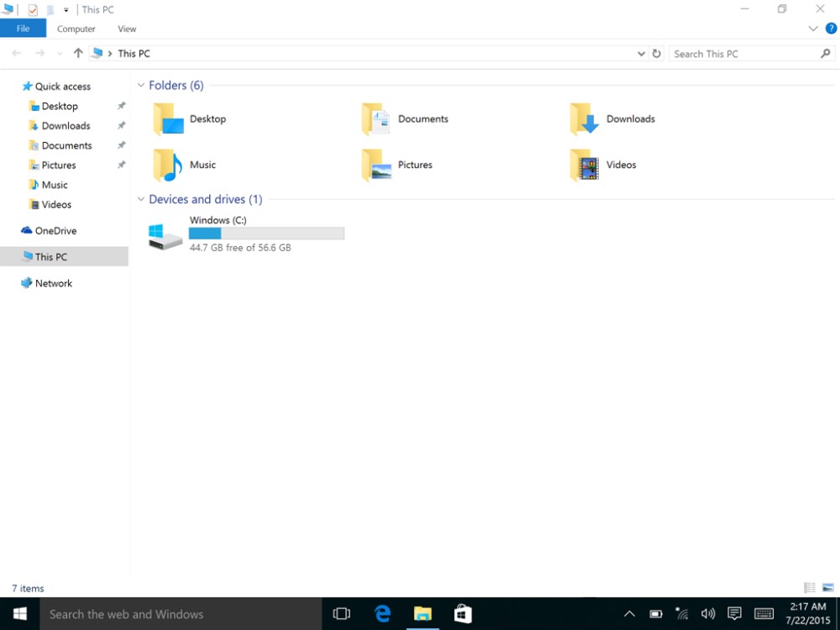Expand the ribbon with chevron
The height and width of the screenshot is (630, 840).
point(813,29)
